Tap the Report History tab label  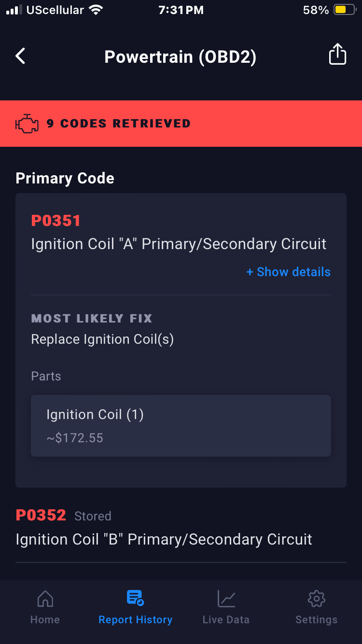pyautogui.click(x=135, y=620)
